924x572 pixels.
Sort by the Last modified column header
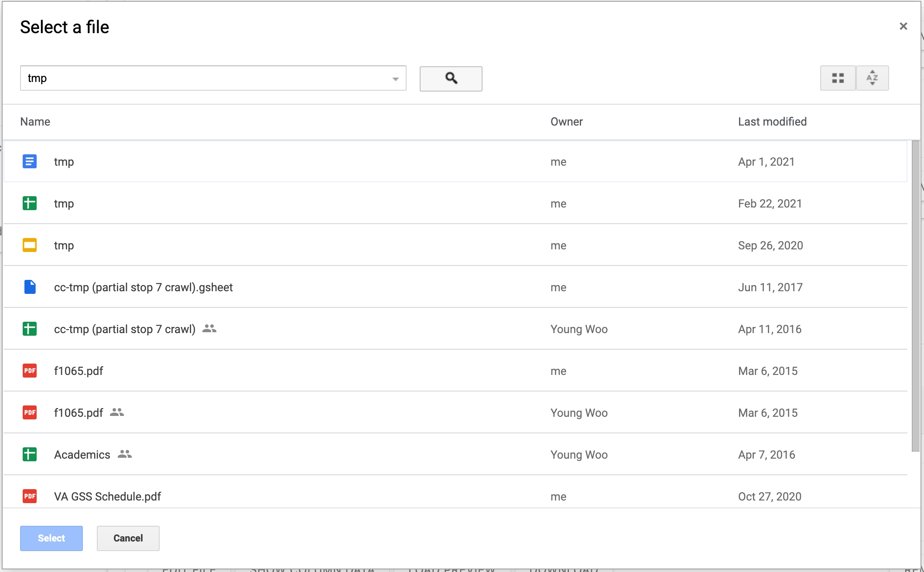[x=772, y=122]
